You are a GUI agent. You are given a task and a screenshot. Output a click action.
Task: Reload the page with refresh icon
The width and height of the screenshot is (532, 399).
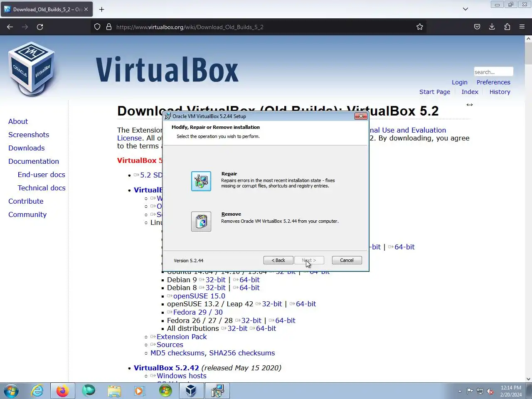click(x=40, y=27)
